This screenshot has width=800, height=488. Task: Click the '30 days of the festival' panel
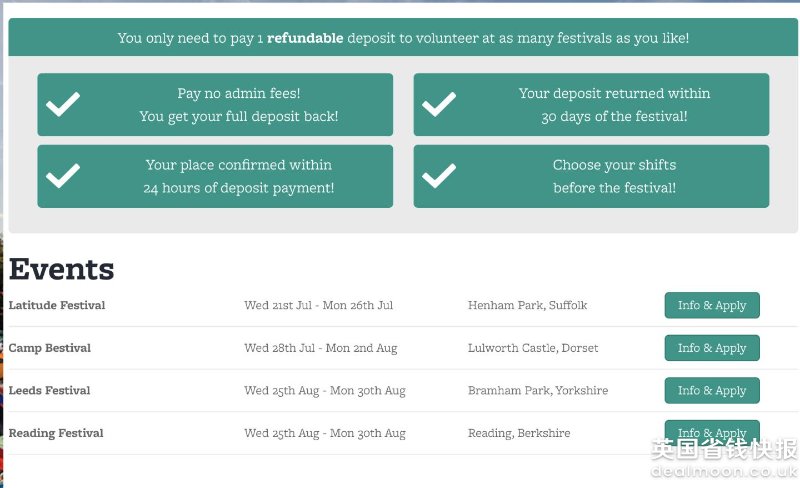tap(591, 105)
